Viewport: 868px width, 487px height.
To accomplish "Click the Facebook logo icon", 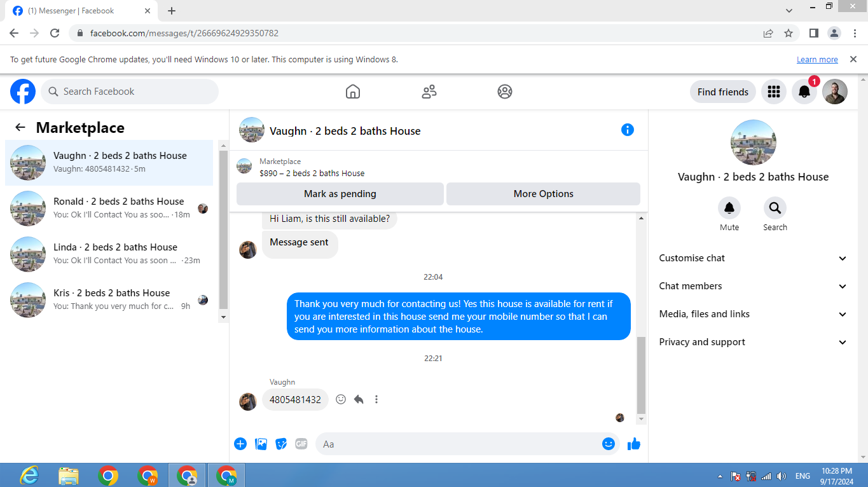I will [x=23, y=92].
